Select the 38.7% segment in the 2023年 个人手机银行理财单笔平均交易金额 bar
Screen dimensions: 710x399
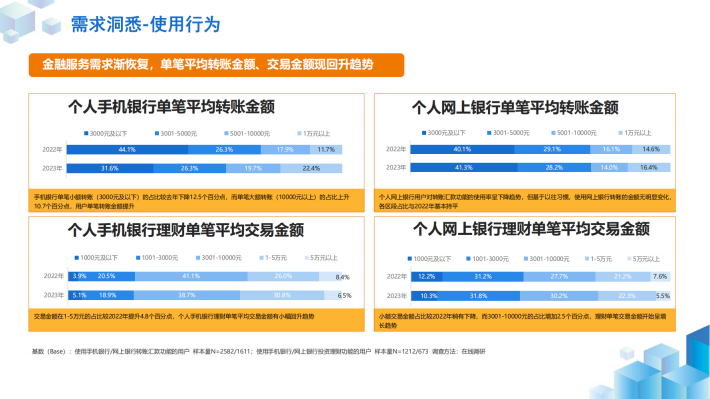pos(187,295)
